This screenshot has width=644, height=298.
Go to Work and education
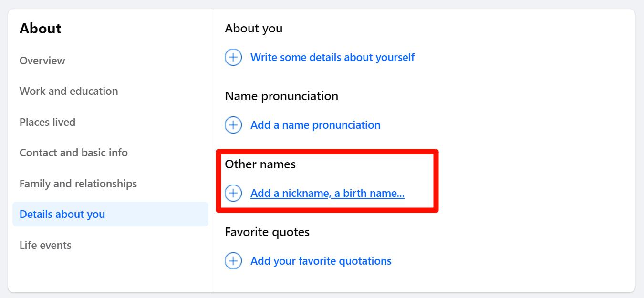pyautogui.click(x=69, y=91)
